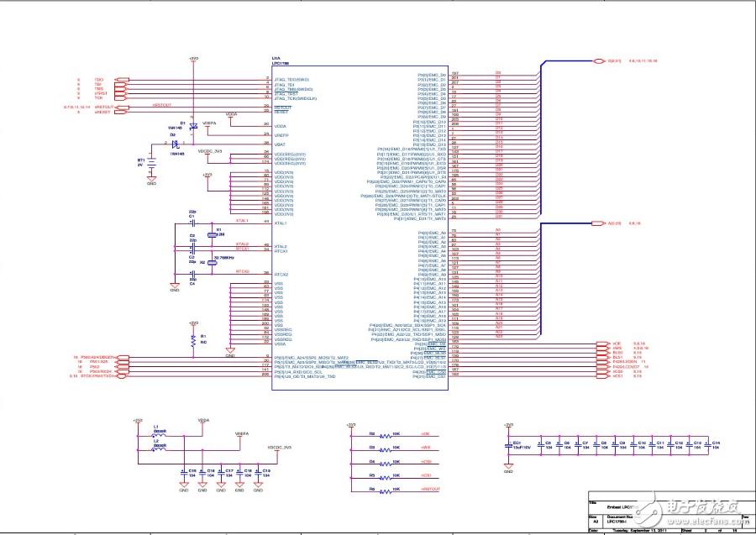The image size is (756, 535).
Task: Click the nRESET input port
Action: (121, 112)
